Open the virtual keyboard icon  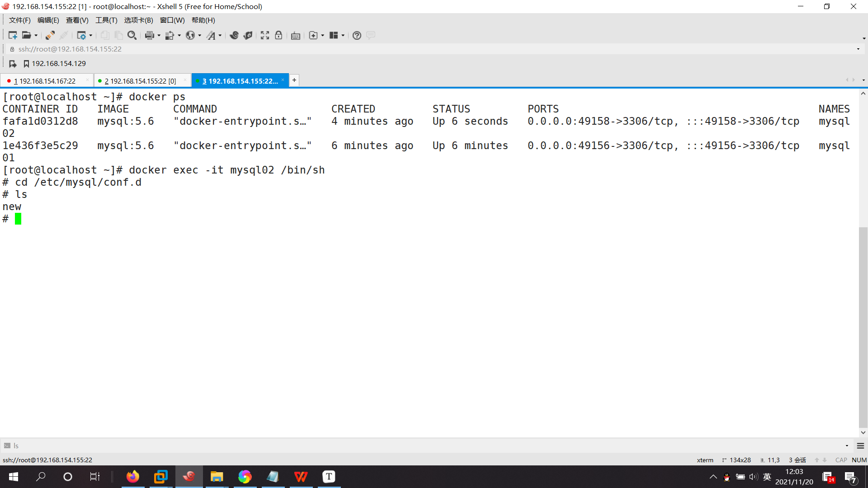tap(296, 35)
